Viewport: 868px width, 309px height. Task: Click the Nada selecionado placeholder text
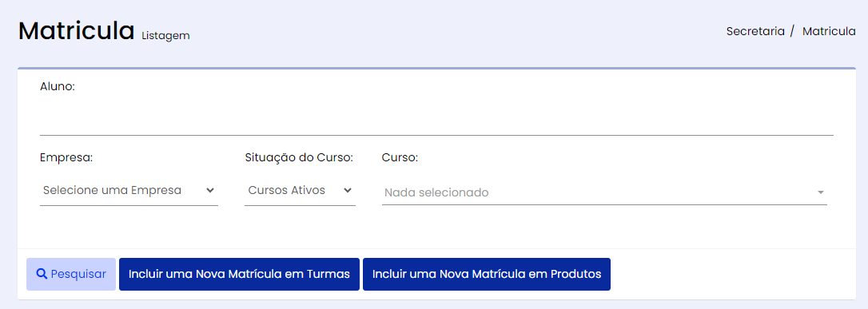(x=436, y=193)
